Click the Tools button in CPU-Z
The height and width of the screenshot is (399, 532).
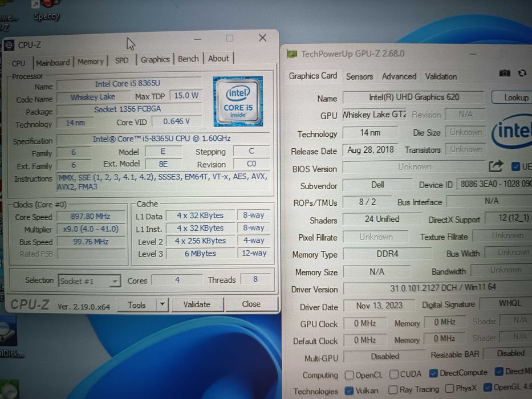click(137, 305)
